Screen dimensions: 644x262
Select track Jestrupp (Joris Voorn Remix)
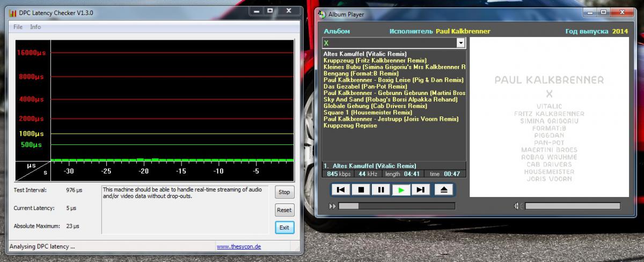point(390,119)
